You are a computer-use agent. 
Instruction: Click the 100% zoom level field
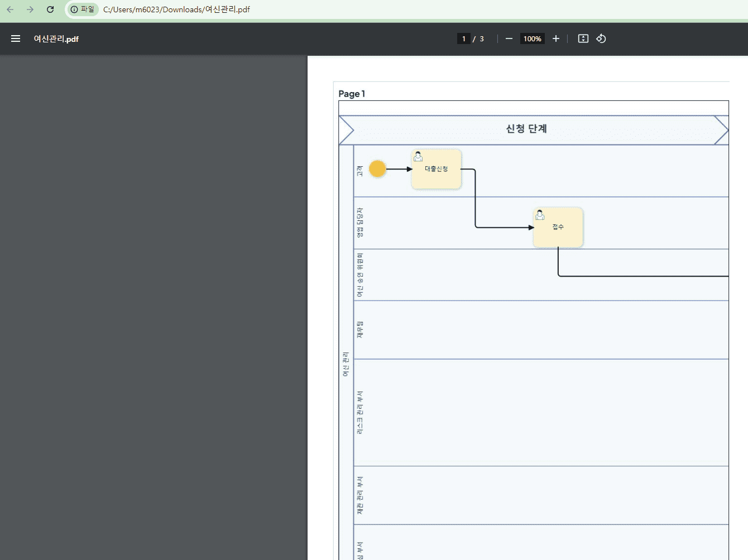tap(532, 38)
